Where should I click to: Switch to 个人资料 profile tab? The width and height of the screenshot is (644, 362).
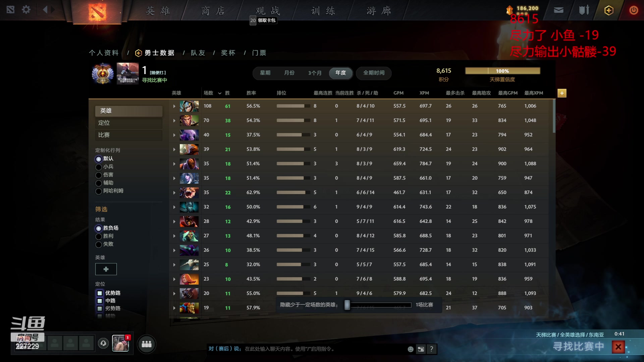(x=104, y=53)
